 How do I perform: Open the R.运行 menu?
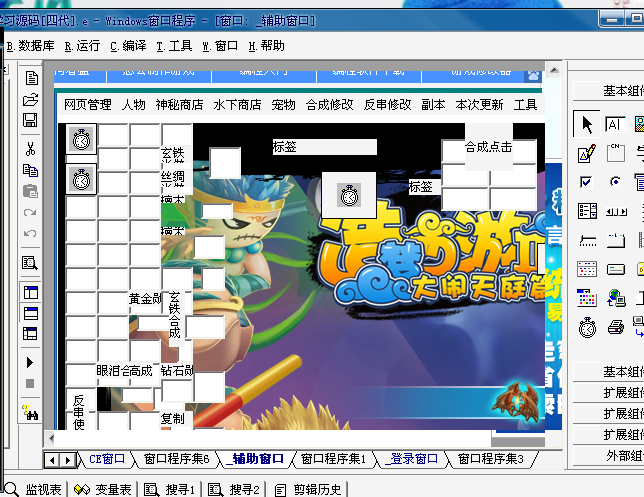(82, 46)
